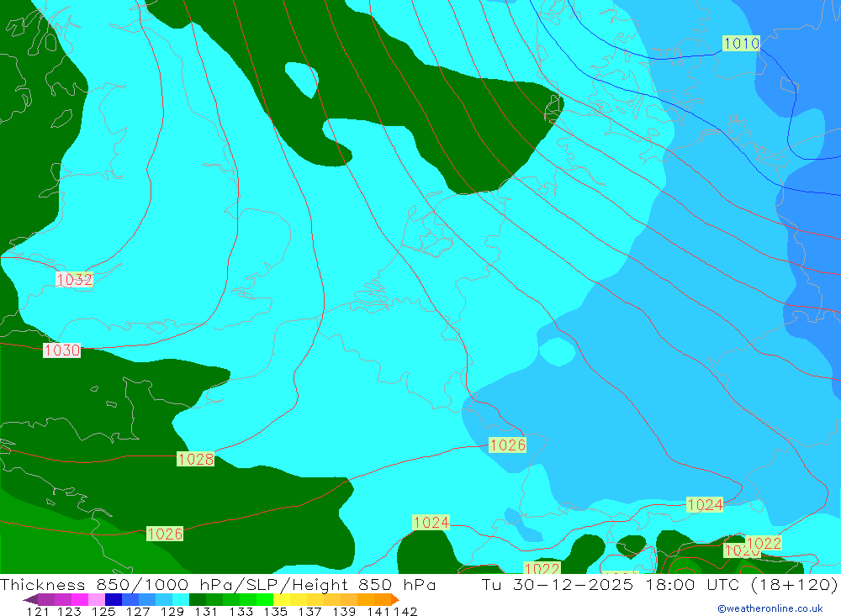Click the magenta swatch in the legend

coord(80,599)
